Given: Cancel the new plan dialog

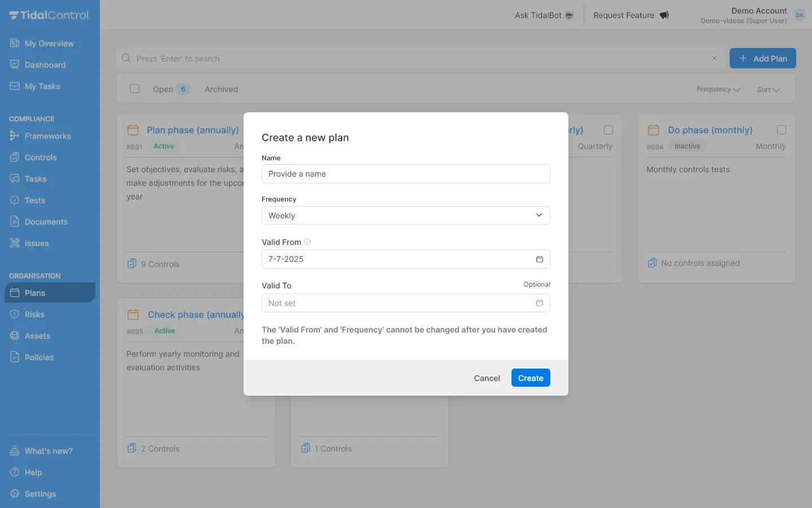Looking at the screenshot, I should click(487, 378).
